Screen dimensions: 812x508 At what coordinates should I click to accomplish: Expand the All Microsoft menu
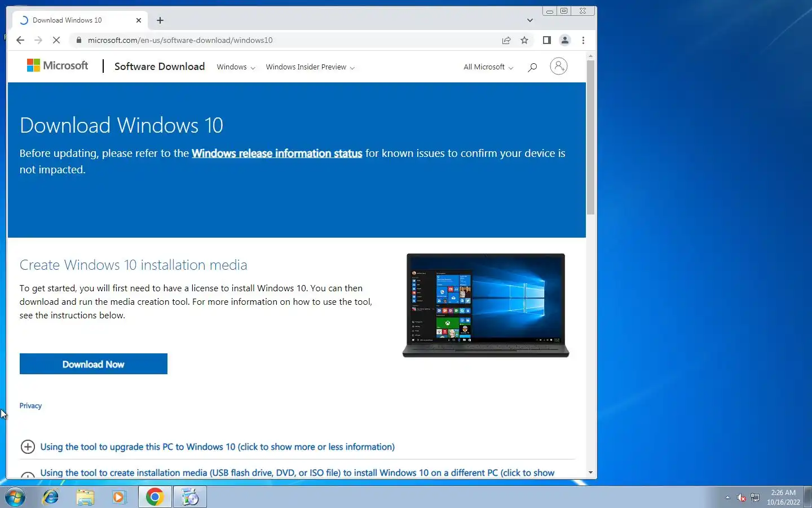click(488, 67)
